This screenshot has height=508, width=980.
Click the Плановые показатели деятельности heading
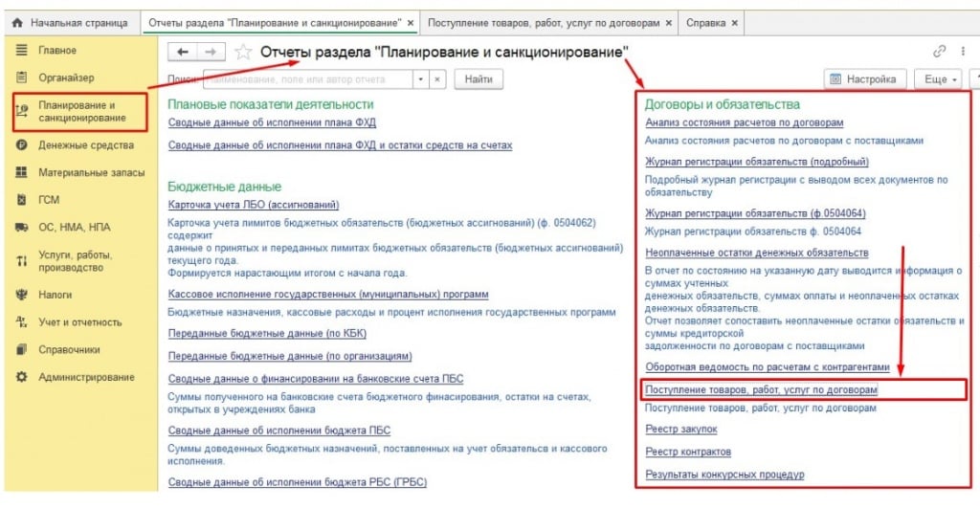point(271,104)
